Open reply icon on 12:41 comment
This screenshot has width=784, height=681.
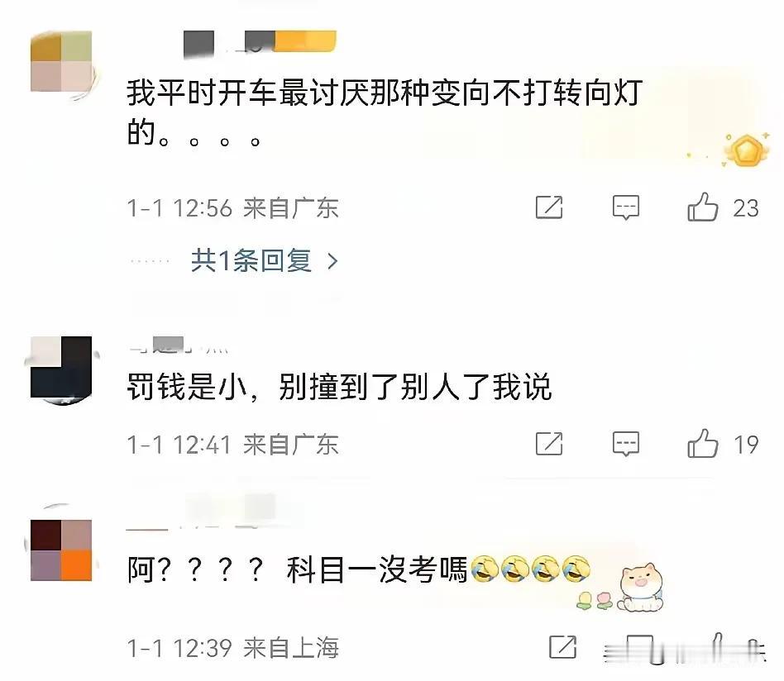click(x=625, y=444)
